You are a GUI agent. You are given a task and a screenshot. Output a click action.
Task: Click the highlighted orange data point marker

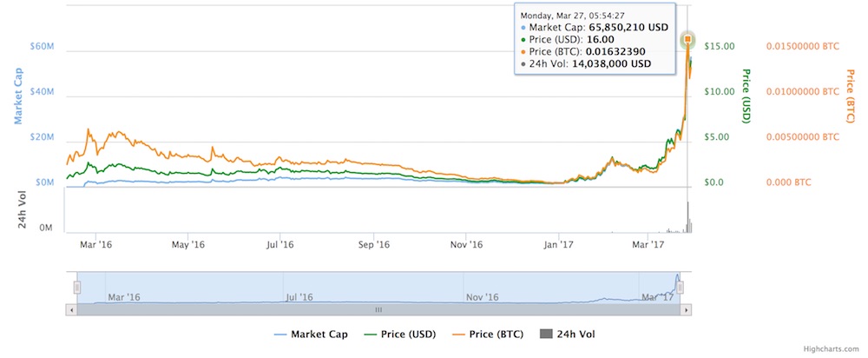687,39
